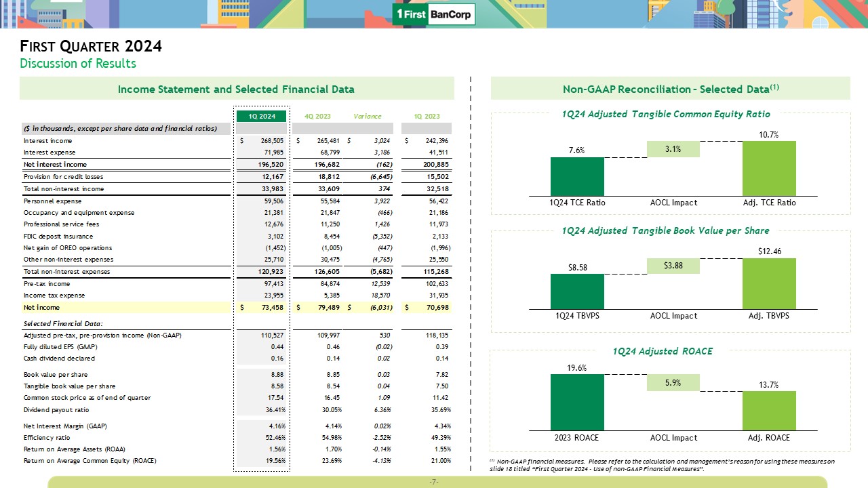Click the 1Q 2023 column header
Viewport: 868px width, 488px height.
click(427, 116)
